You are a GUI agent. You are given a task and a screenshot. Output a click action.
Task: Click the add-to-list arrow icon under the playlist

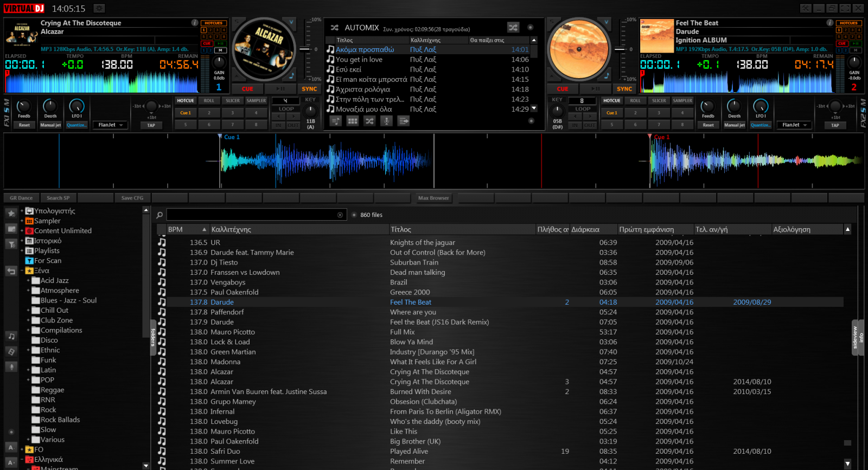point(404,121)
